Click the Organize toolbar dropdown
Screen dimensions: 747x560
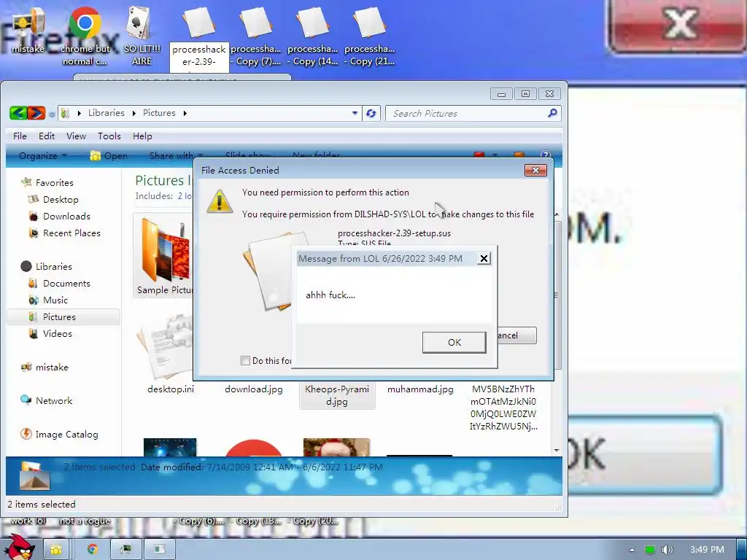[x=42, y=156]
